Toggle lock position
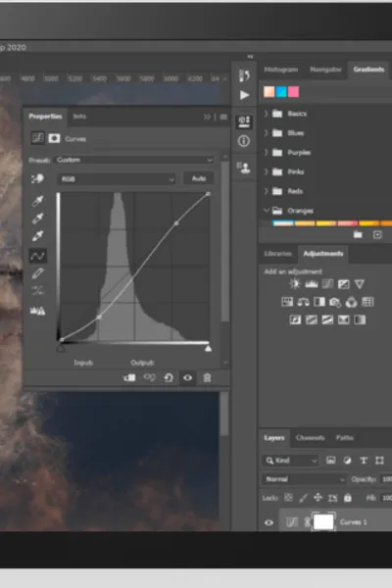 [318, 498]
